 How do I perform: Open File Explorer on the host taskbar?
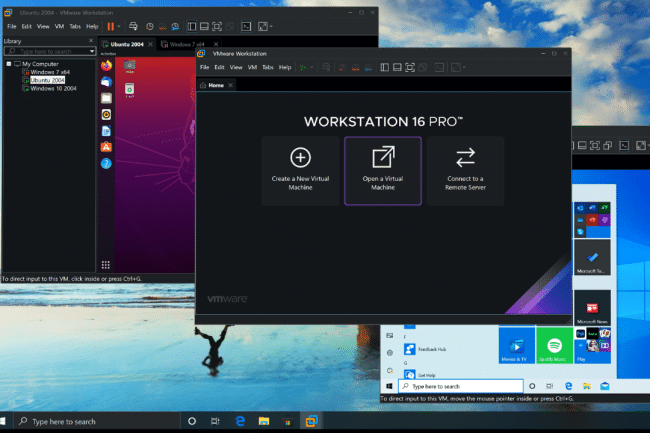(x=264, y=421)
